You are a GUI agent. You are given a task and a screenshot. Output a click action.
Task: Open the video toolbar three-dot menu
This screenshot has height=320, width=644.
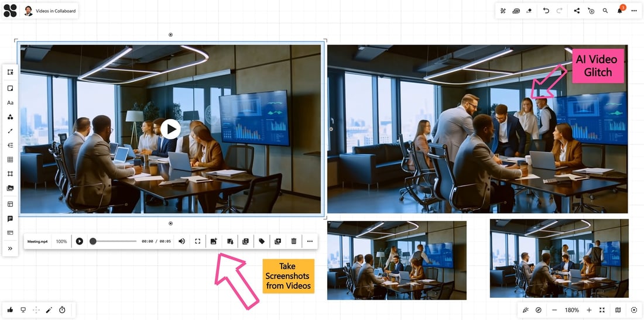tap(310, 241)
